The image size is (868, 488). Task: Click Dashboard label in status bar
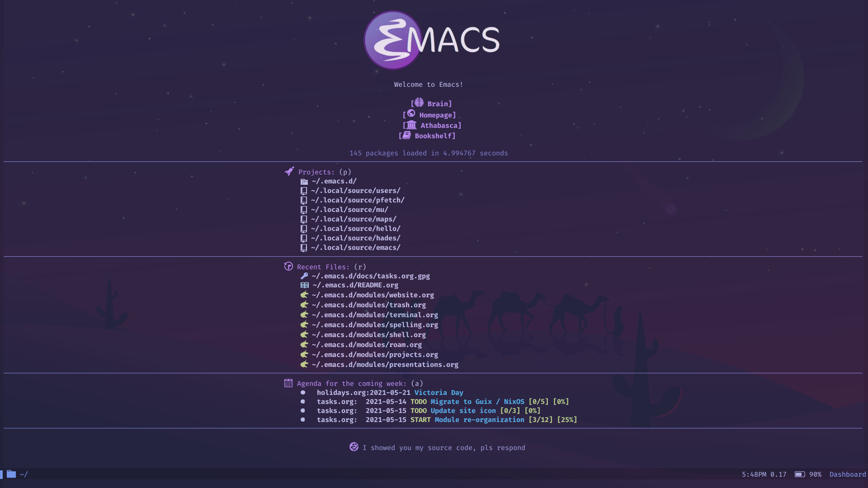click(847, 474)
